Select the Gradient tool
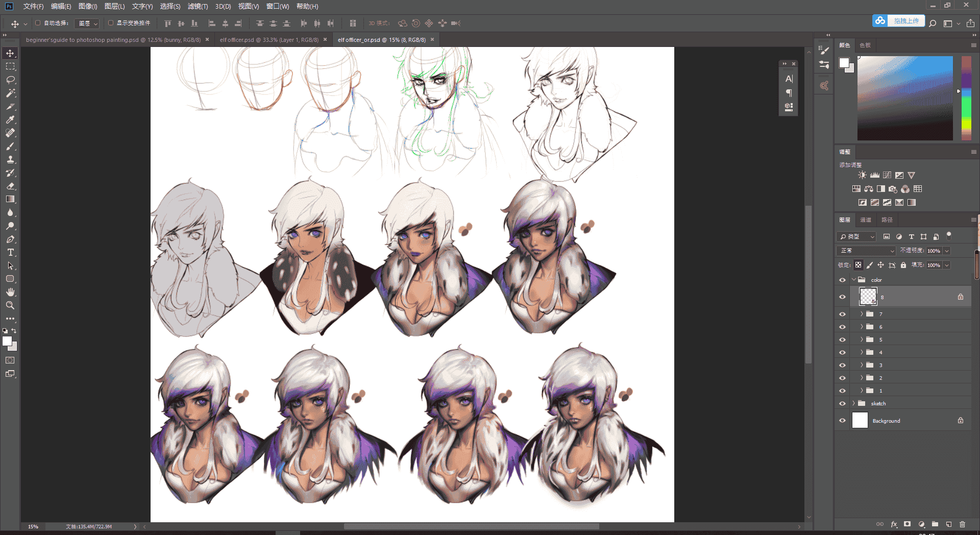The image size is (980, 535). (x=10, y=199)
